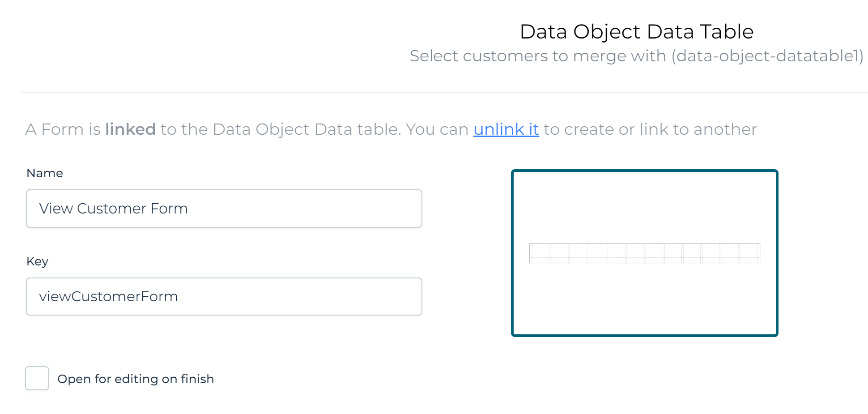Toggle the checkbox next to editing option
The width and height of the screenshot is (868, 414).
pos(37,378)
